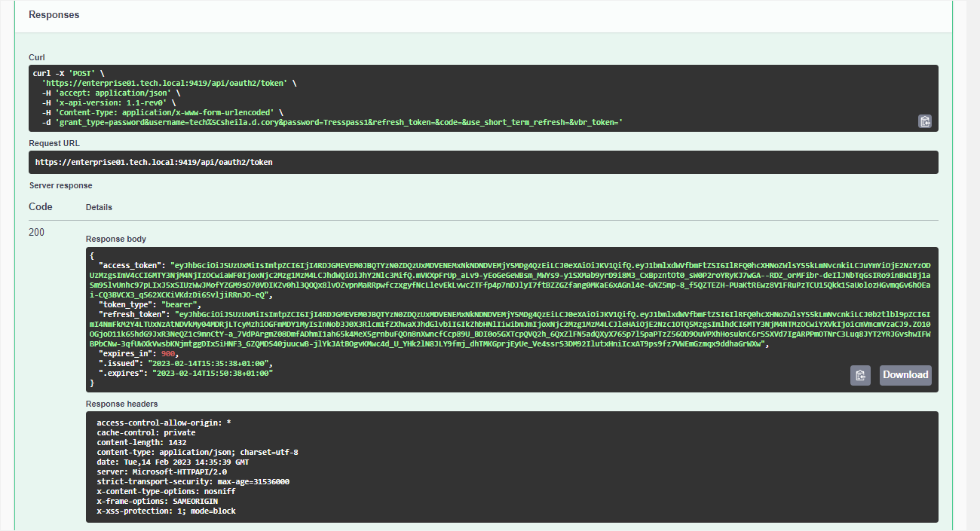Download the response body
This screenshot has width=980, height=531.
click(x=905, y=375)
